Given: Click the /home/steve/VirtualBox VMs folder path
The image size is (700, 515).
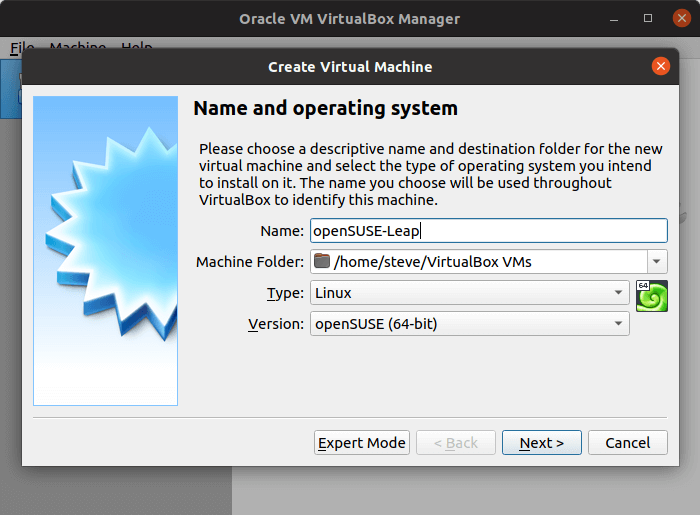Looking at the screenshot, I should tap(432, 262).
